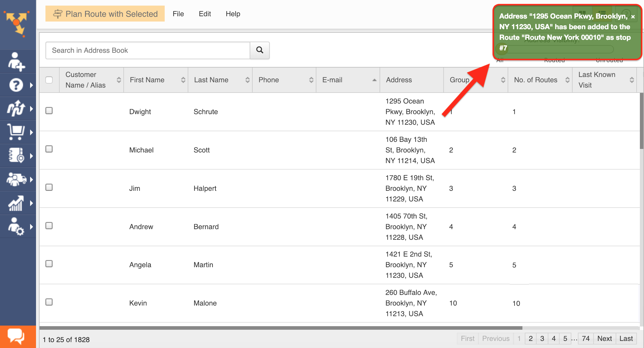Click the magnifier search button
Screen dimensions: 644x348
[259, 50]
